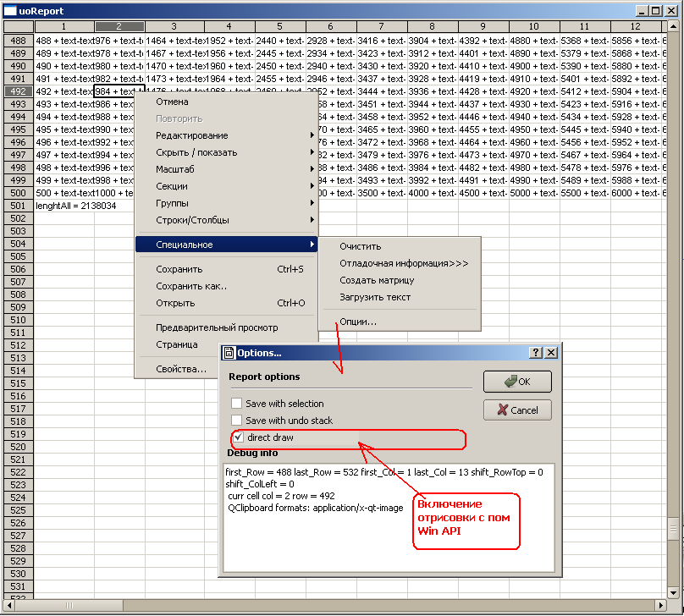This screenshot has height=616, width=684.
Task: Click the horizontal scrollbar left arrow
Action: pyautogui.click(x=11, y=606)
